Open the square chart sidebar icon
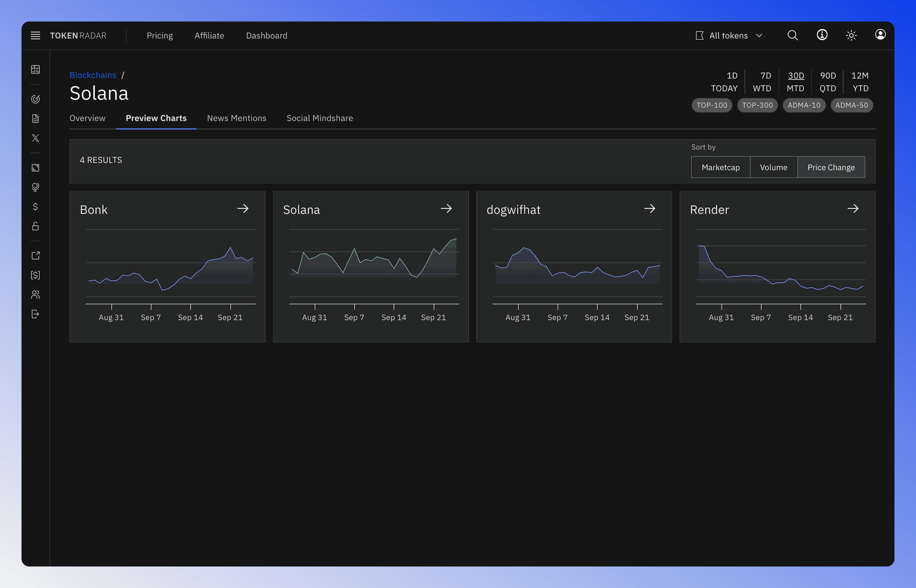This screenshot has width=916, height=588. 35,168
